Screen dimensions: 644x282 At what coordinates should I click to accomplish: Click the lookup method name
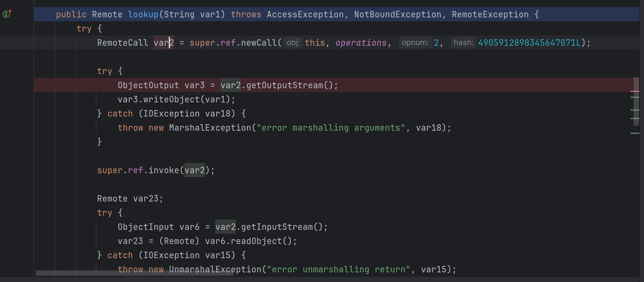tap(143, 14)
